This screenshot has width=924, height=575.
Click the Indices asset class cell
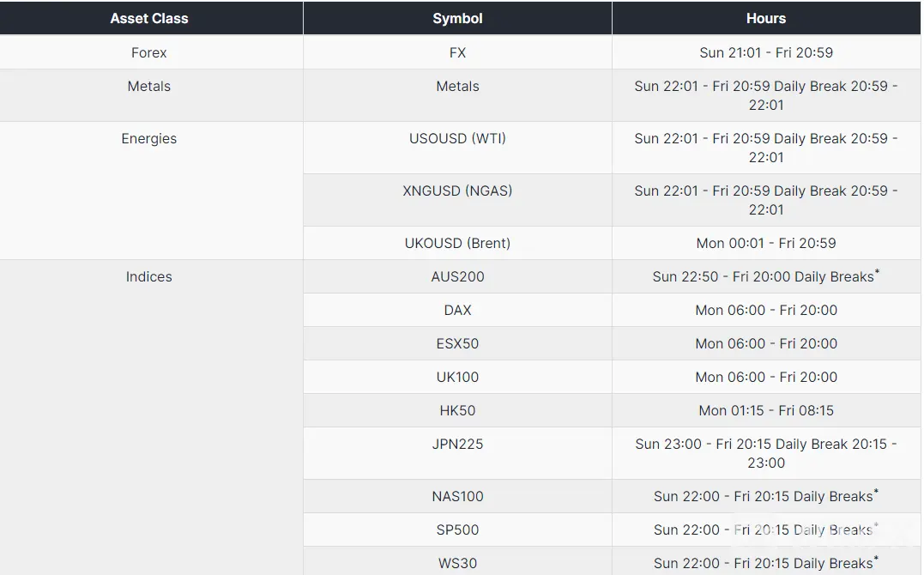[x=149, y=418]
